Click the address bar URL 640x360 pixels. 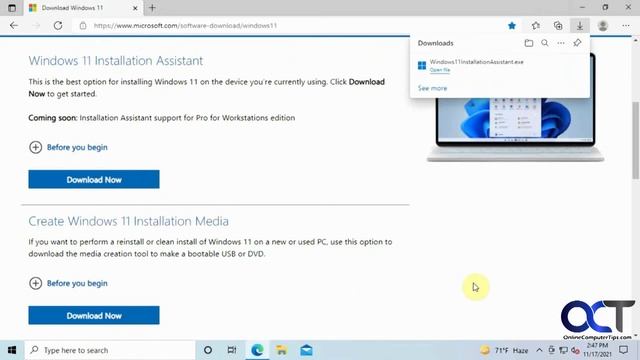pyautogui.click(x=185, y=25)
